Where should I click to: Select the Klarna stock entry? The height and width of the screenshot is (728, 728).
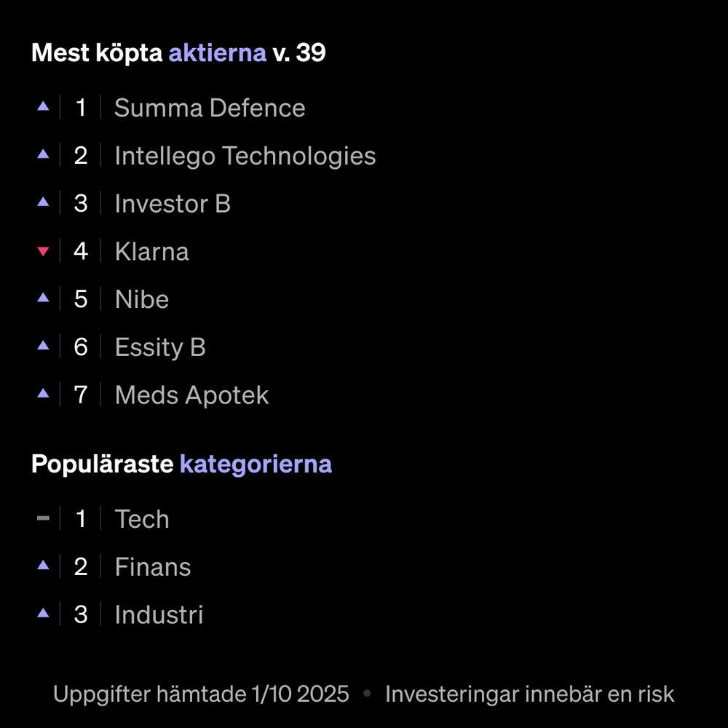click(x=152, y=252)
